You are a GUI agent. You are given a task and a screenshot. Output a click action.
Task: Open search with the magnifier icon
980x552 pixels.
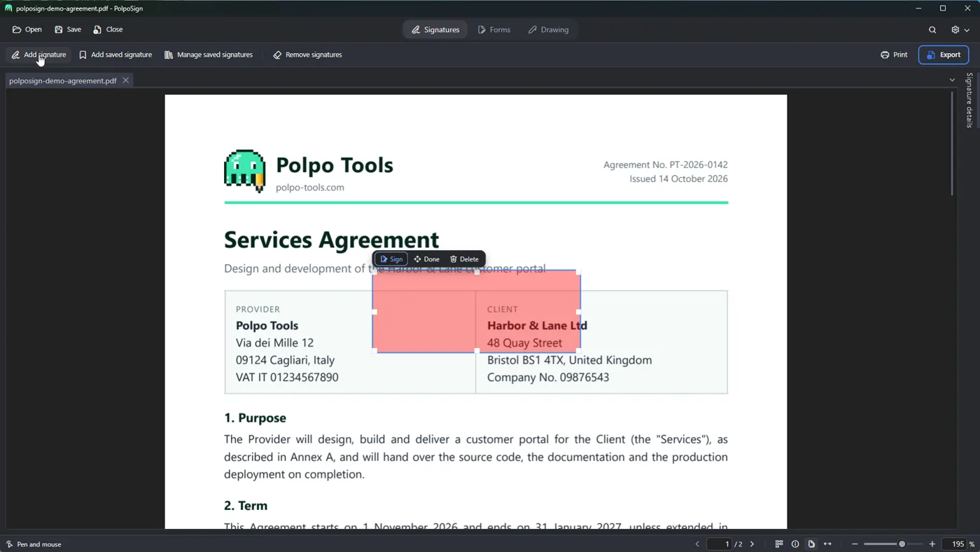[x=932, y=29]
